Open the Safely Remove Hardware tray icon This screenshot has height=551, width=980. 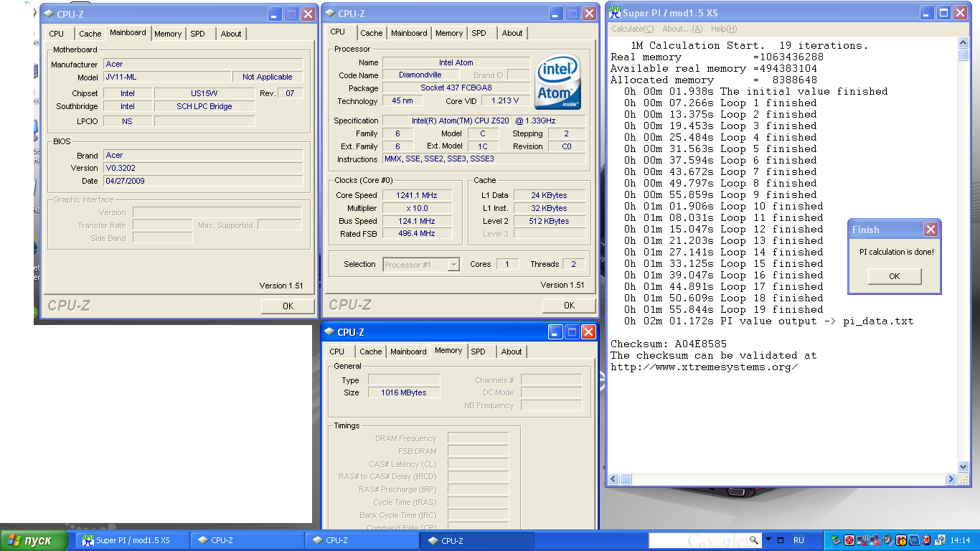tap(836, 540)
